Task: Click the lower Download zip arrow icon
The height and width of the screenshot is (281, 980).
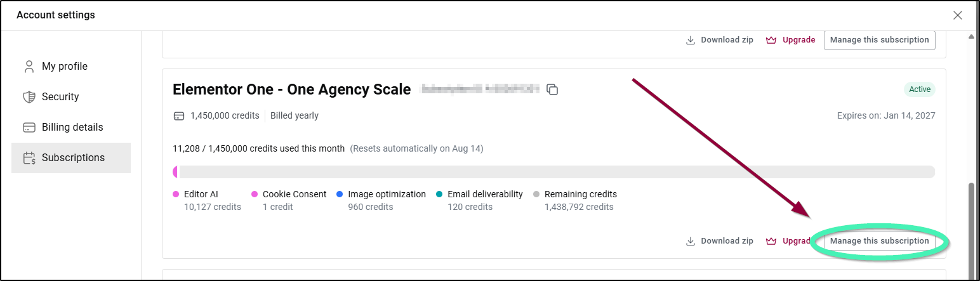Action: click(691, 241)
